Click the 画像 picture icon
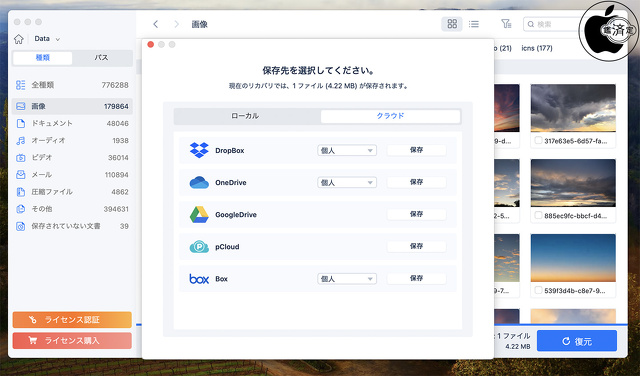 tap(20, 106)
